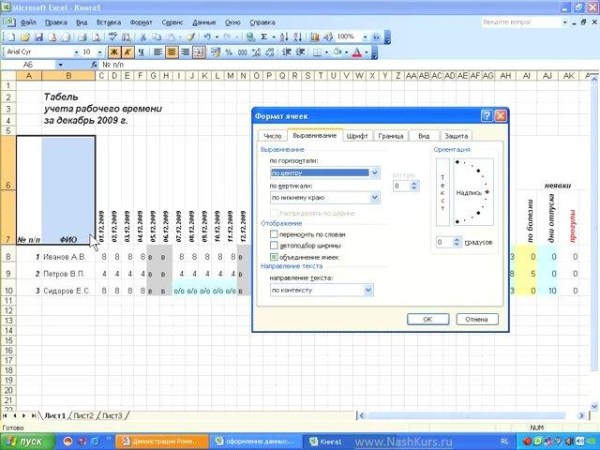Insert a hyperlink with the globe icon
The image size is (600, 450).
pos(251,37)
